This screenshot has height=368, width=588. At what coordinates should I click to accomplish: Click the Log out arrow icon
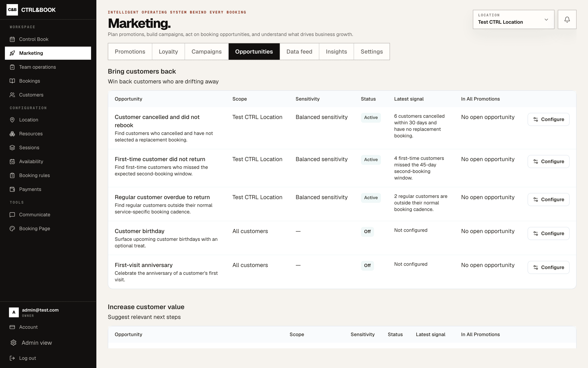click(12, 358)
